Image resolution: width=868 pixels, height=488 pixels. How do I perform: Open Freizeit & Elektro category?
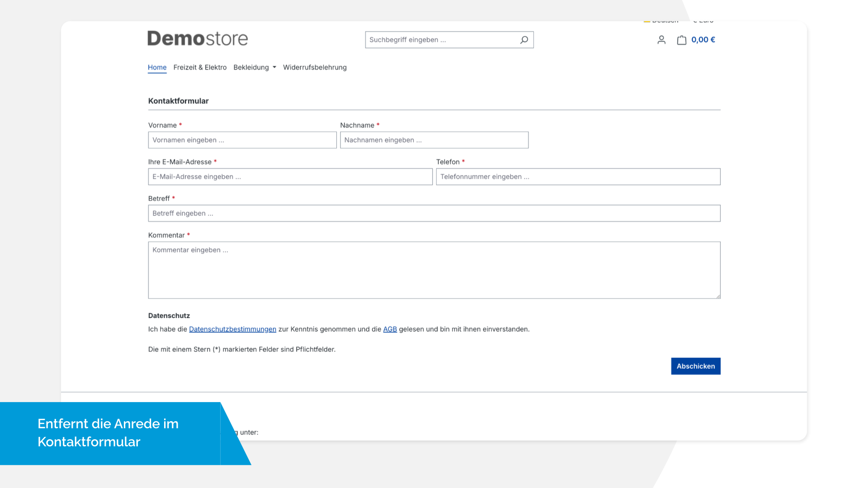tap(200, 67)
